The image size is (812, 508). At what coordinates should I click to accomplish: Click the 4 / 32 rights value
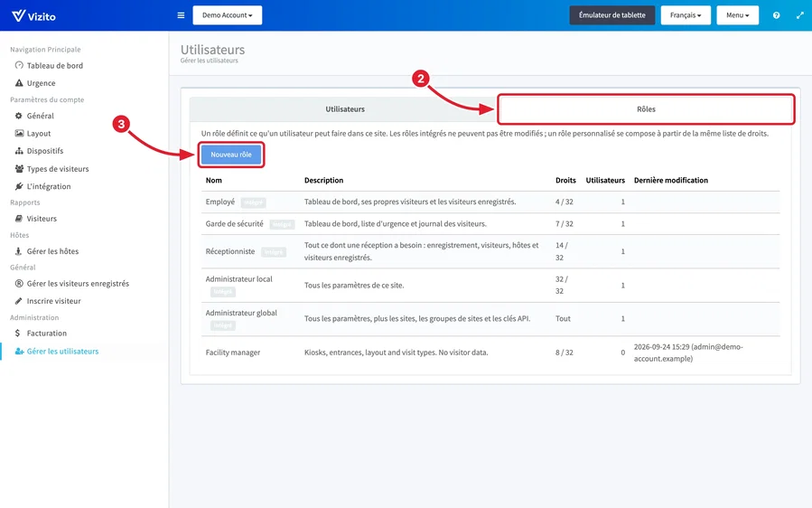[x=565, y=202]
